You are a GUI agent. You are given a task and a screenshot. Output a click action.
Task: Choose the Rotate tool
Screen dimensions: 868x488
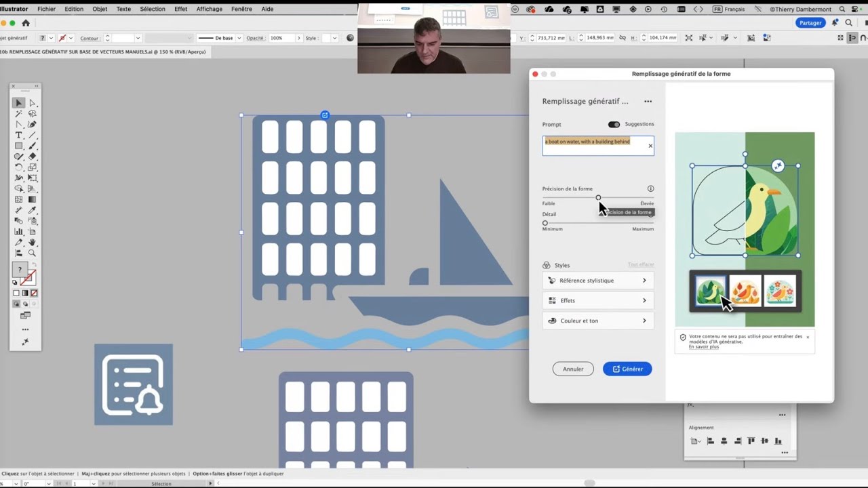coord(18,167)
